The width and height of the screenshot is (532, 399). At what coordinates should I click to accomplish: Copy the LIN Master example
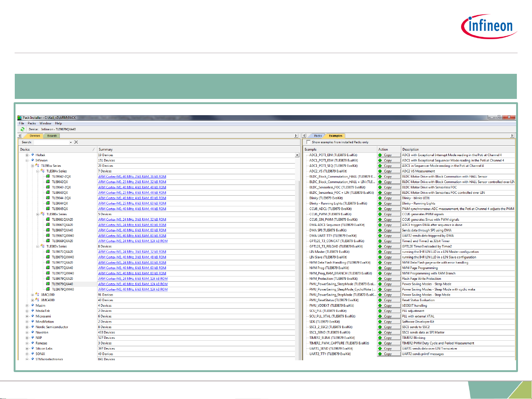point(389,252)
